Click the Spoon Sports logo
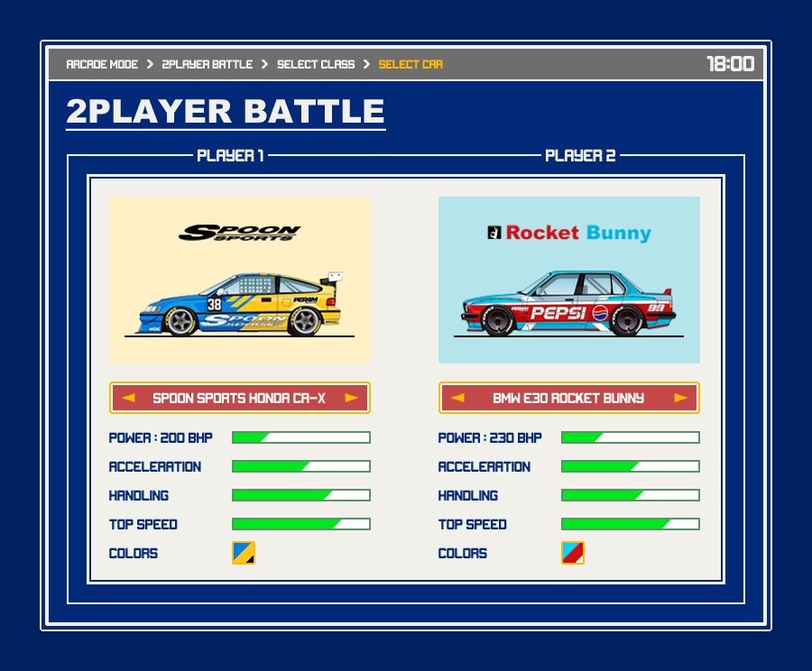 click(240, 233)
